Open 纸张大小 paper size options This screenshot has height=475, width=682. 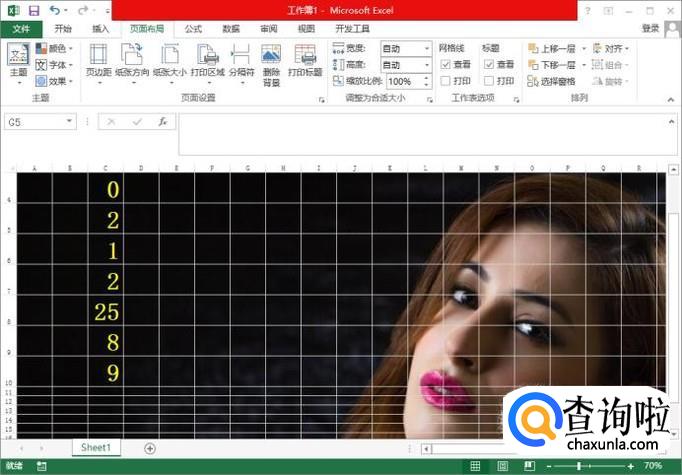tap(169, 61)
